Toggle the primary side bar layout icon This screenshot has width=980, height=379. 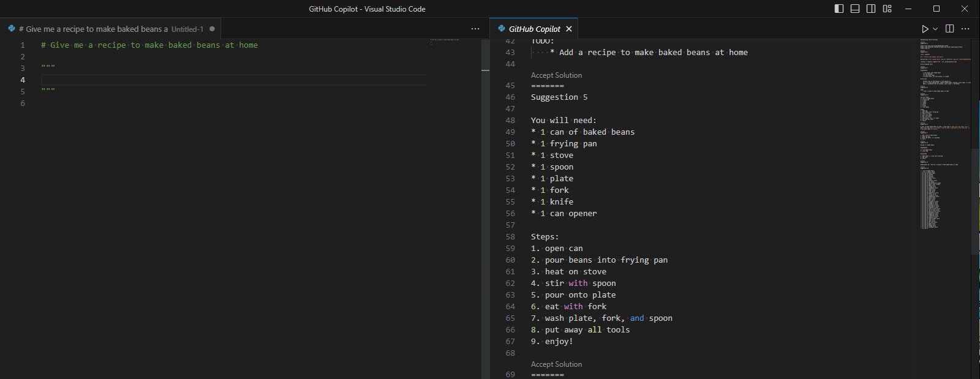click(839, 9)
